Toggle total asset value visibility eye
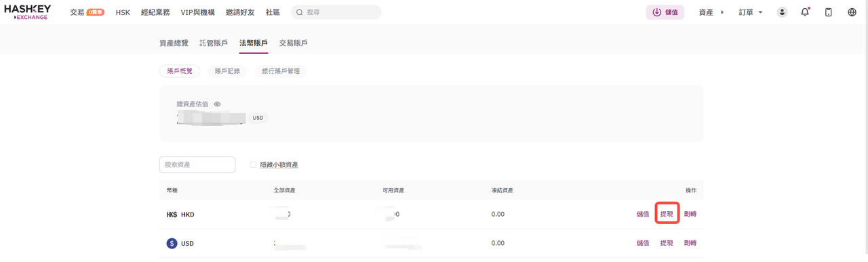 [x=218, y=104]
